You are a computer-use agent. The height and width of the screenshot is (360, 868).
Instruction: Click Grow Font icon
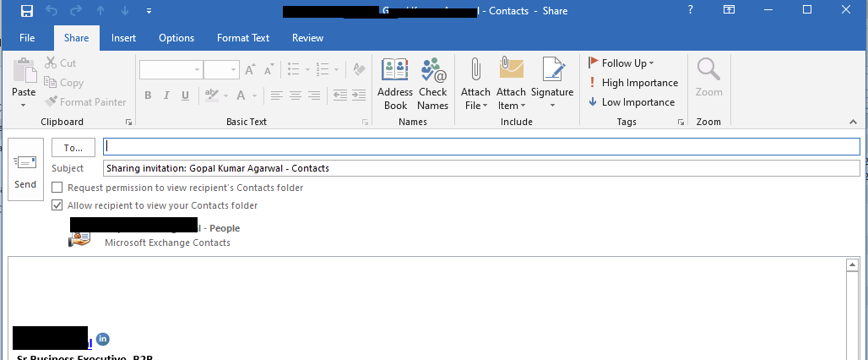[250, 70]
